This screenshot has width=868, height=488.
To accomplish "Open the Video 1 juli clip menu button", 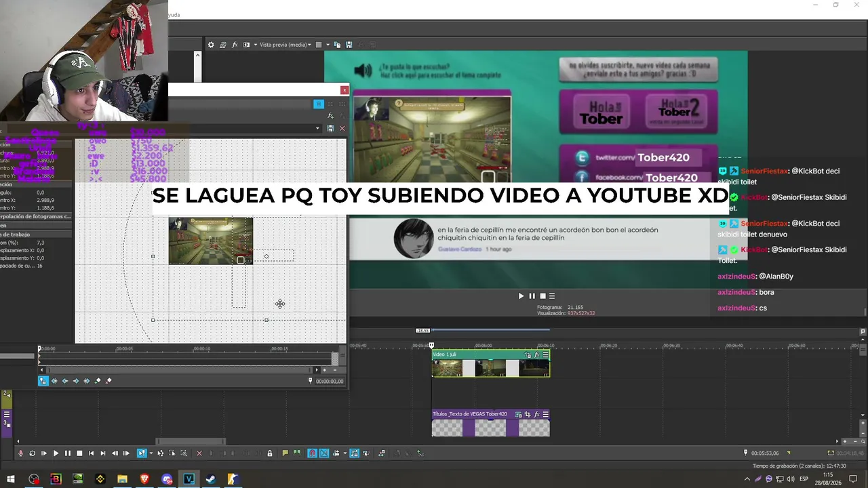I will click(545, 354).
